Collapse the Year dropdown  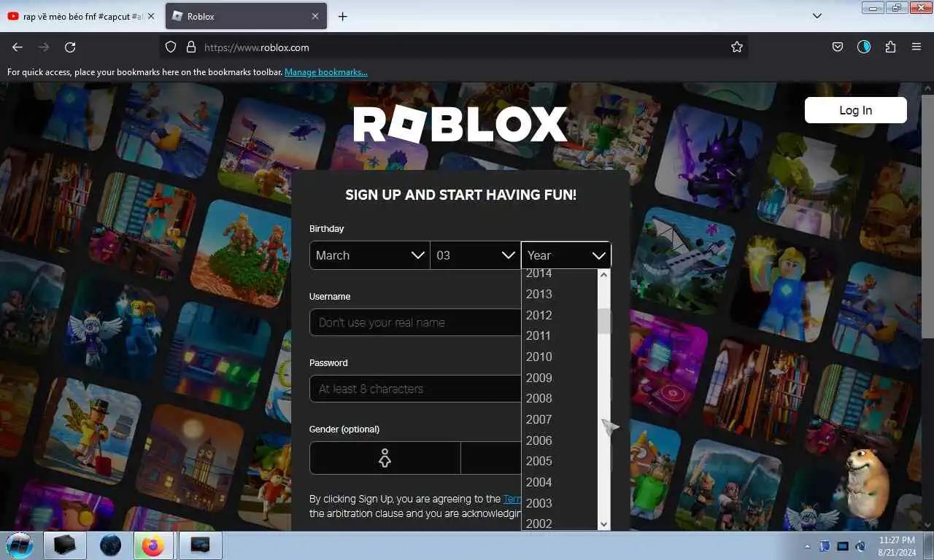(566, 255)
